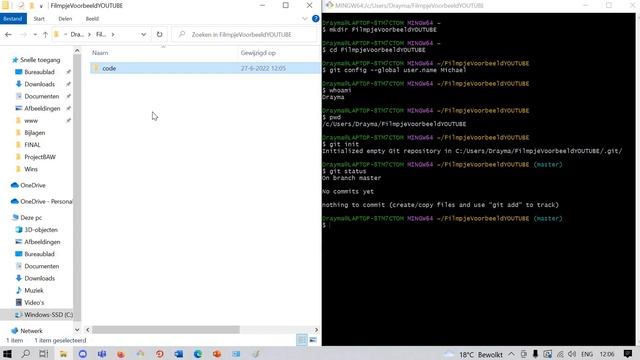Viewport: 640px width, 360px height.
Task: Click the horizontal scrollbar thumb in file list
Action: click(166, 330)
